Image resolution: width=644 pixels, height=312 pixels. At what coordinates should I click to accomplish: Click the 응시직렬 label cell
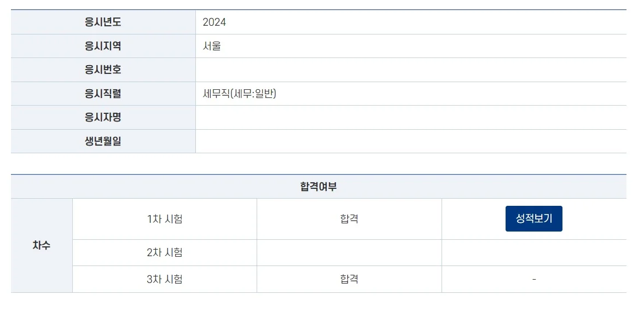pos(103,94)
